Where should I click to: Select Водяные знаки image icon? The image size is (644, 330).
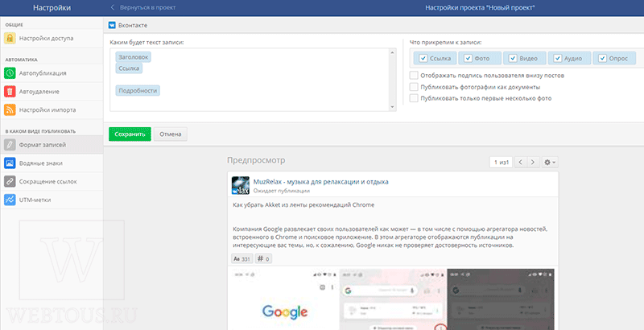tap(10, 163)
